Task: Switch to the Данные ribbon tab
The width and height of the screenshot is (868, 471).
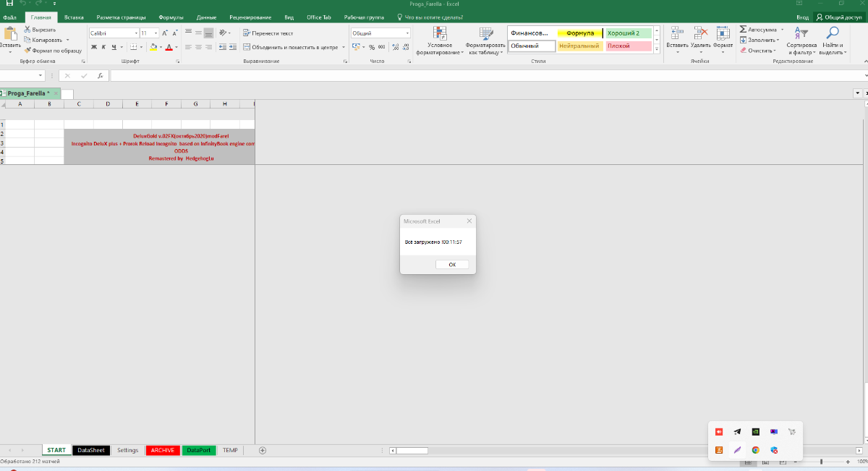Action: [x=206, y=17]
